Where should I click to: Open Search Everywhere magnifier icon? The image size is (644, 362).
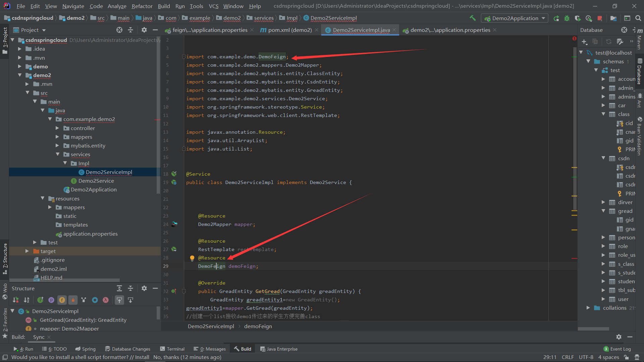coord(638,18)
